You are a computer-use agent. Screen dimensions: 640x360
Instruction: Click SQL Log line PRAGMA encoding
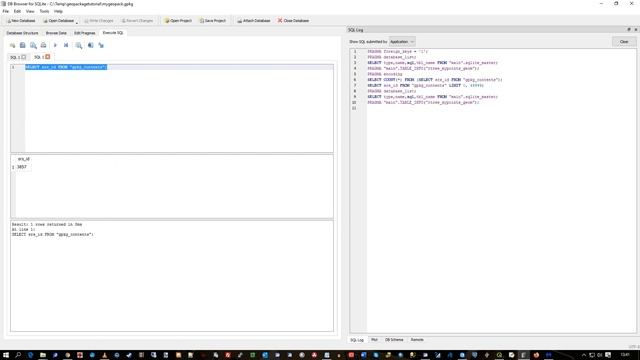pos(384,74)
